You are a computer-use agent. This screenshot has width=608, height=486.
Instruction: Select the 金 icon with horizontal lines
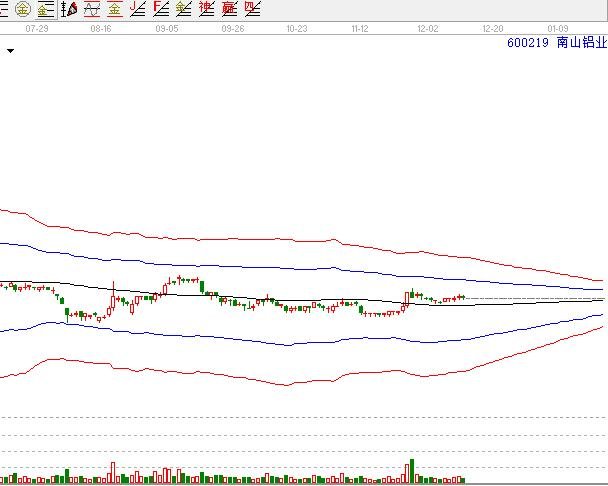(46, 9)
